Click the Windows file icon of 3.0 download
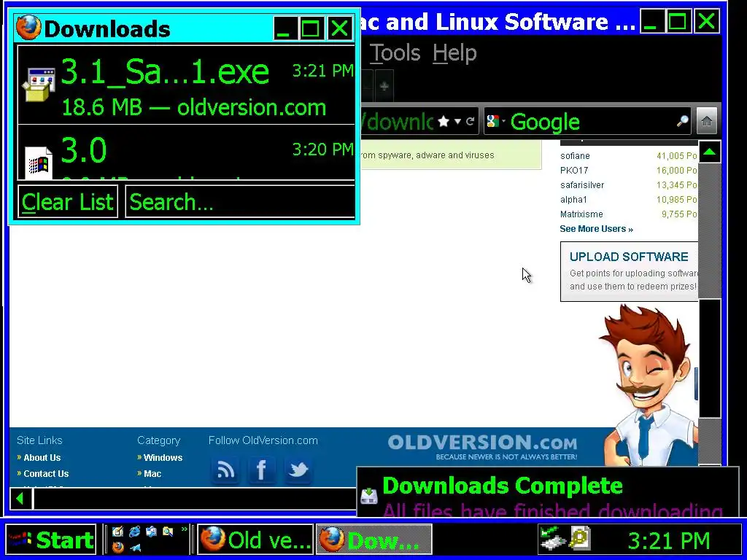Screen dimensions: 747x560 (39, 163)
